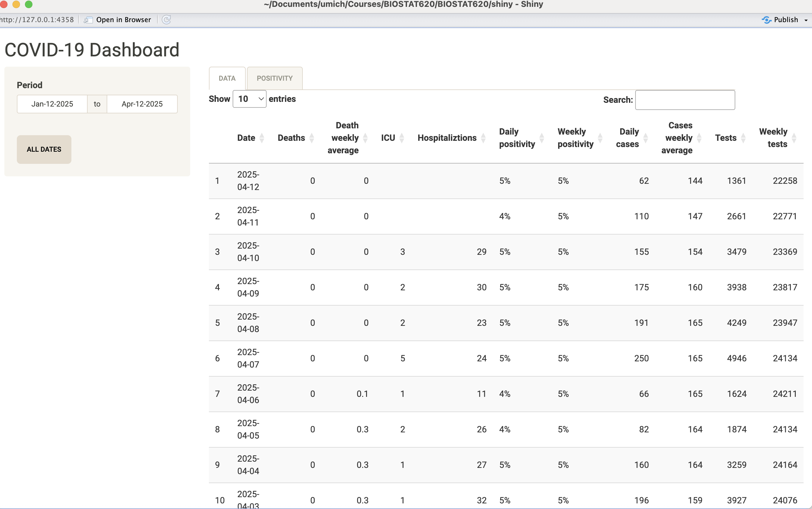Viewport: 812px width, 509px height.
Task: Click the refresh icon in the viewer toolbar
Action: click(x=167, y=20)
